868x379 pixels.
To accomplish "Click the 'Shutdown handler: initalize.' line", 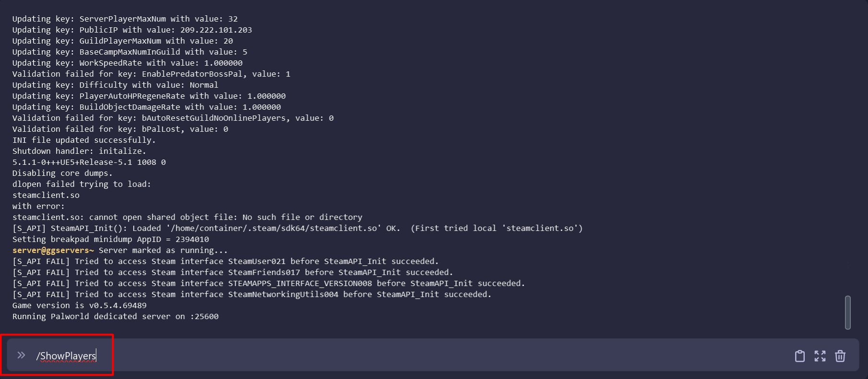I will (x=79, y=151).
